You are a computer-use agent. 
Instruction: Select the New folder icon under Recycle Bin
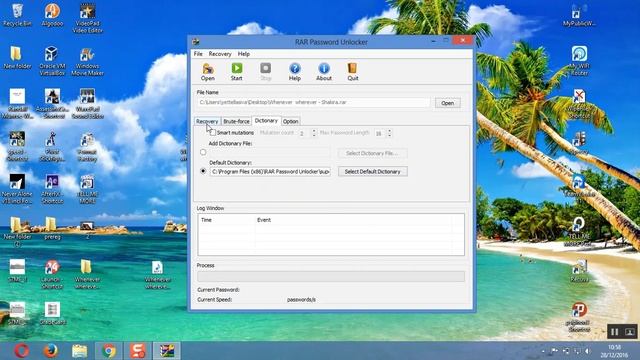tap(17, 58)
